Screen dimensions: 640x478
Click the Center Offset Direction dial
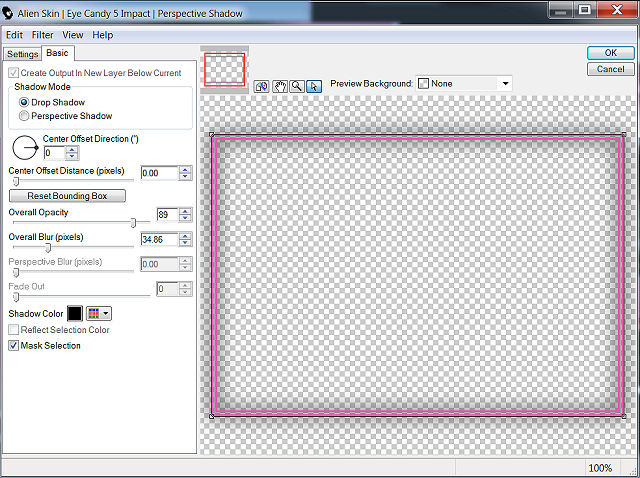click(25, 147)
